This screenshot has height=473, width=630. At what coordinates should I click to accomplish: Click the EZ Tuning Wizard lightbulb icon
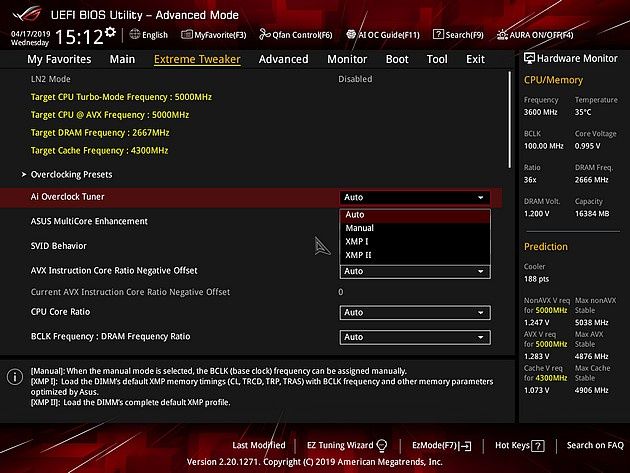(382, 445)
